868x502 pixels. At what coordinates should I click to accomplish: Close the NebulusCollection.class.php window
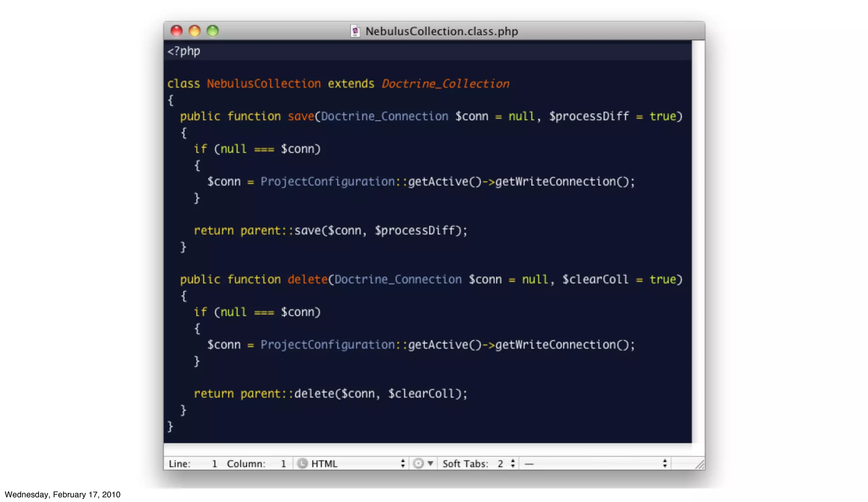click(x=176, y=31)
